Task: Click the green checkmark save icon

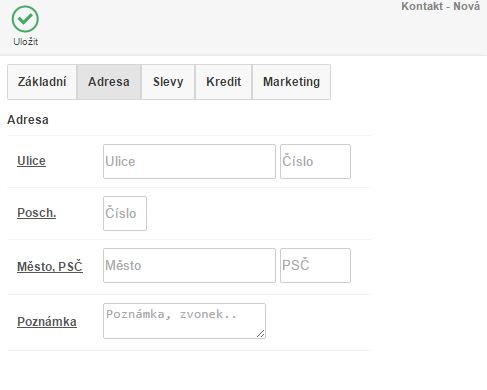Action: (25, 19)
